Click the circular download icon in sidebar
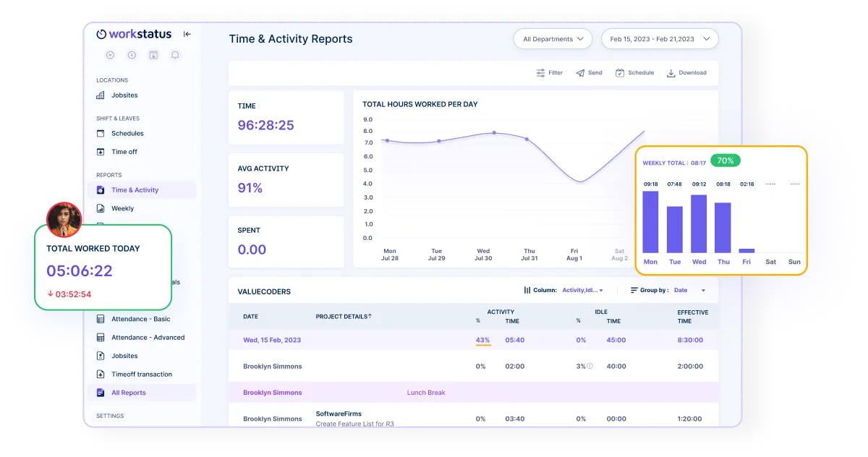The image size is (868, 457). (x=132, y=55)
